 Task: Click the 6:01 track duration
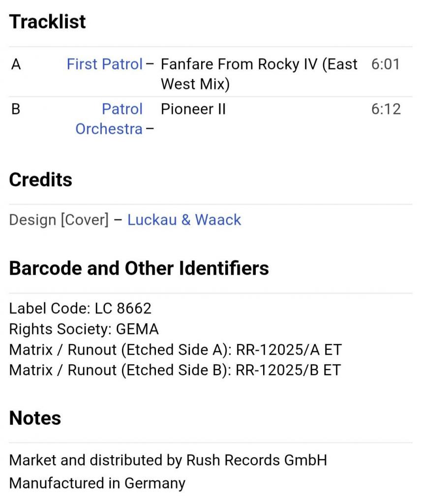pos(386,64)
